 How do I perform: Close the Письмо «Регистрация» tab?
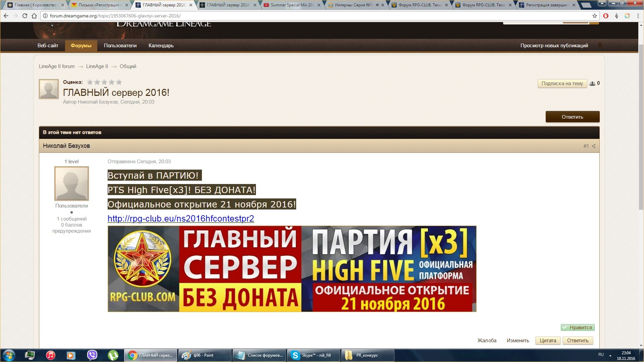(126, 5)
